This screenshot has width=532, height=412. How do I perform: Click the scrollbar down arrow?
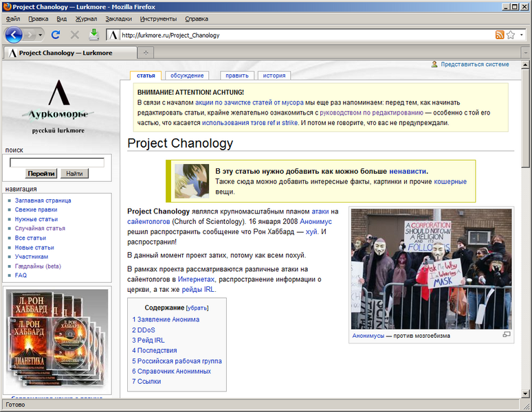(x=525, y=393)
